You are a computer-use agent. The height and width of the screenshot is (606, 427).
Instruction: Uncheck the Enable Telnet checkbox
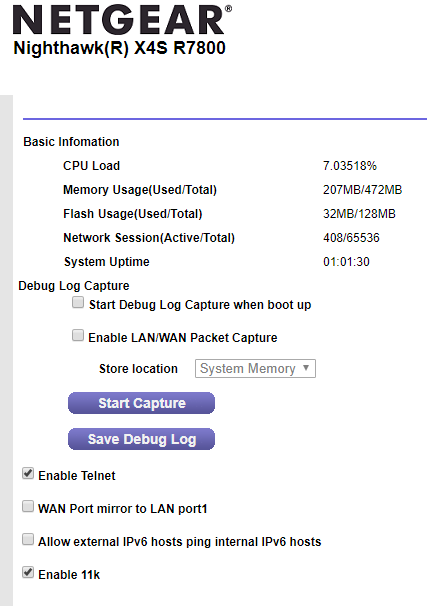point(28,473)
